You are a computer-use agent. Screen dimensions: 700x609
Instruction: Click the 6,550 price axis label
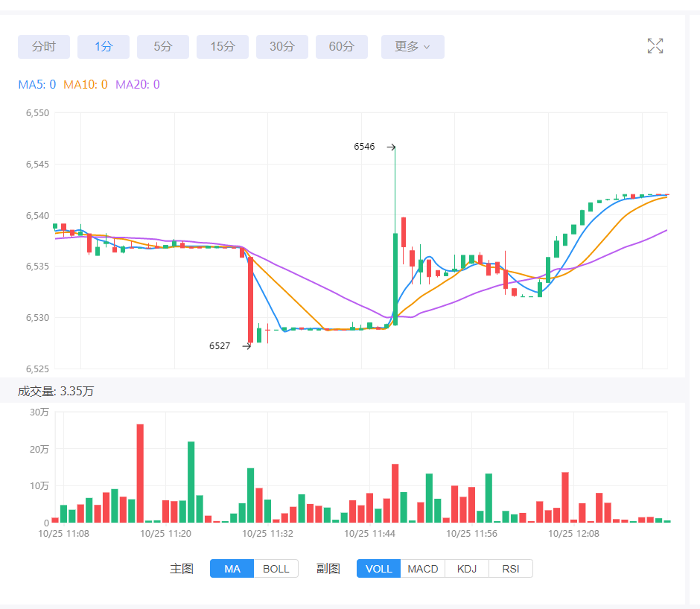click(37, 113)
